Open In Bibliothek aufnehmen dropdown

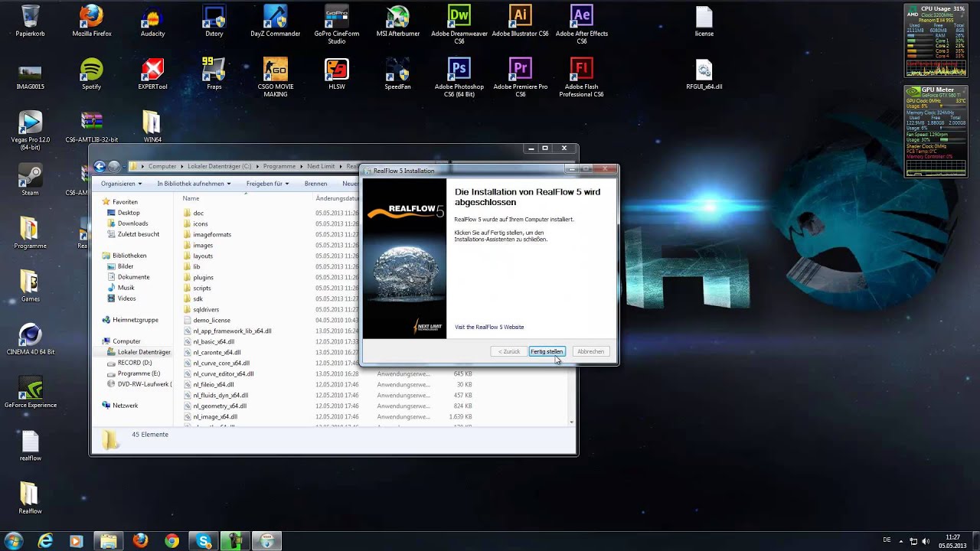coord(194,184)
